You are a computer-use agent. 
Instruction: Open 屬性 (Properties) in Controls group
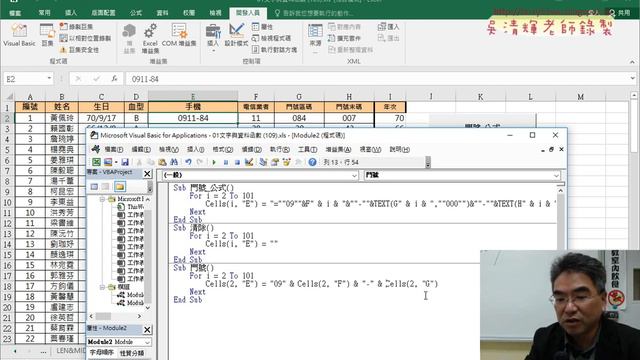point(262,27)
